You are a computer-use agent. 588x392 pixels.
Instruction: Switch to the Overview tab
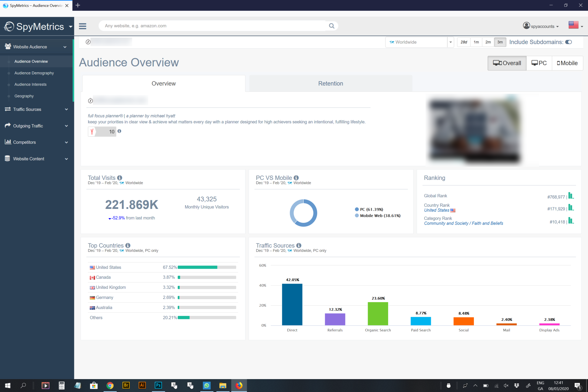164,84
